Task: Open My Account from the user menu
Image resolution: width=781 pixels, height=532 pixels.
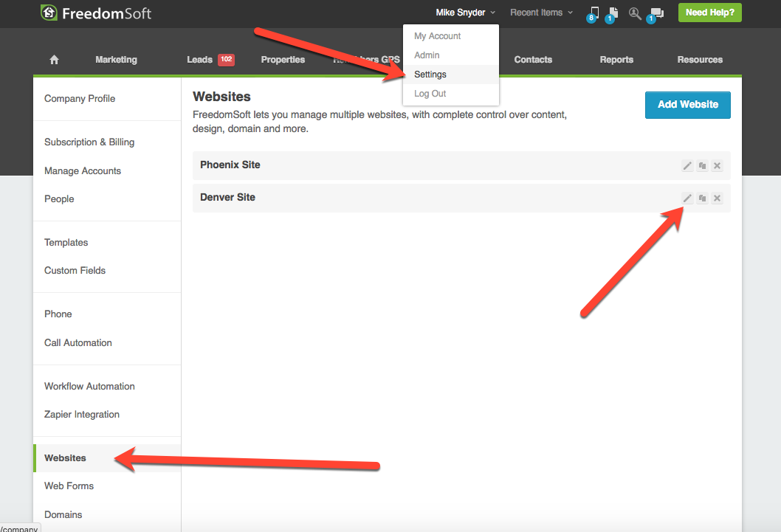Action: (x=437, y=36)
